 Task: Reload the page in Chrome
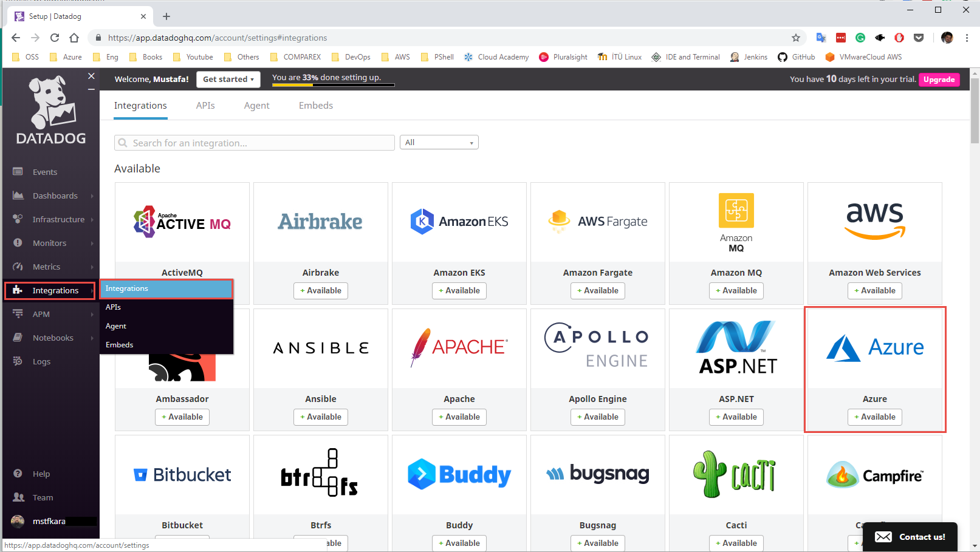55,38
